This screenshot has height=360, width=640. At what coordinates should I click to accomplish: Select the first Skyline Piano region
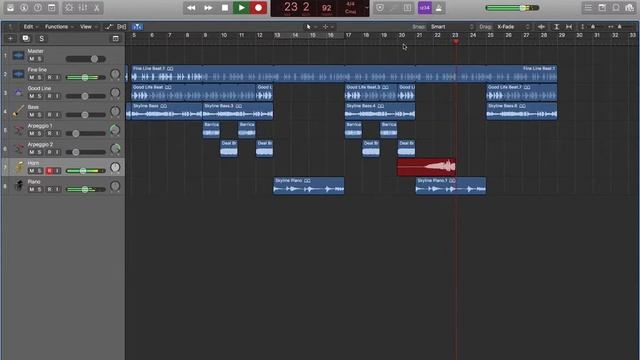point(309,186)
